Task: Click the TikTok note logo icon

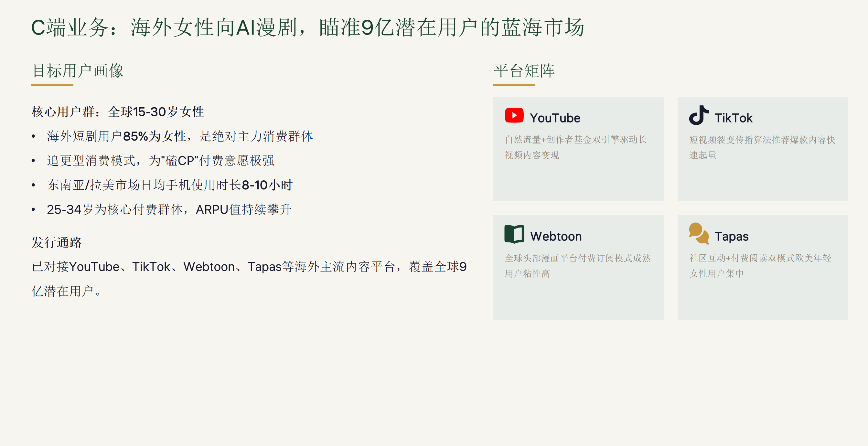Action: (699, 115)
